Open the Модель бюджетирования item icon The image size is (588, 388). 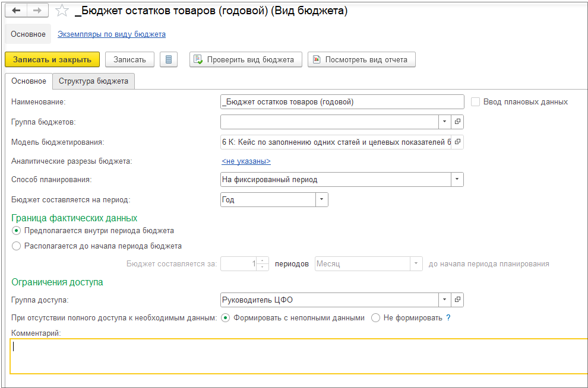pyautogui.click(x=457, y=142)
